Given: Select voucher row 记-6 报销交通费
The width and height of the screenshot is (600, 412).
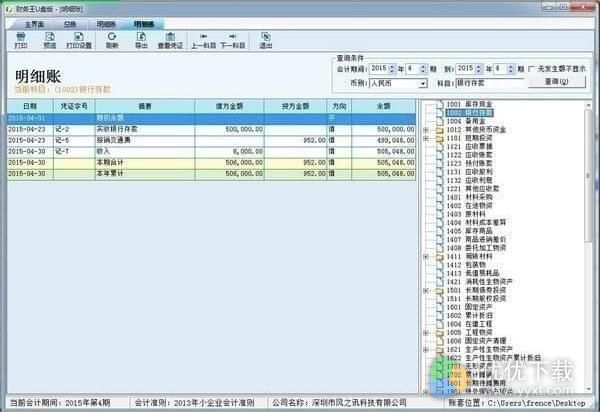Looking at the screenshot, I should click(x=211, y=140).
